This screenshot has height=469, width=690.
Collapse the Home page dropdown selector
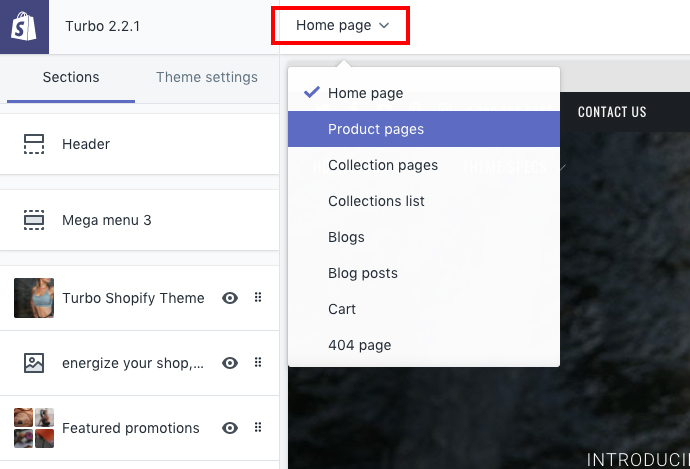click(x=341, y=26)
